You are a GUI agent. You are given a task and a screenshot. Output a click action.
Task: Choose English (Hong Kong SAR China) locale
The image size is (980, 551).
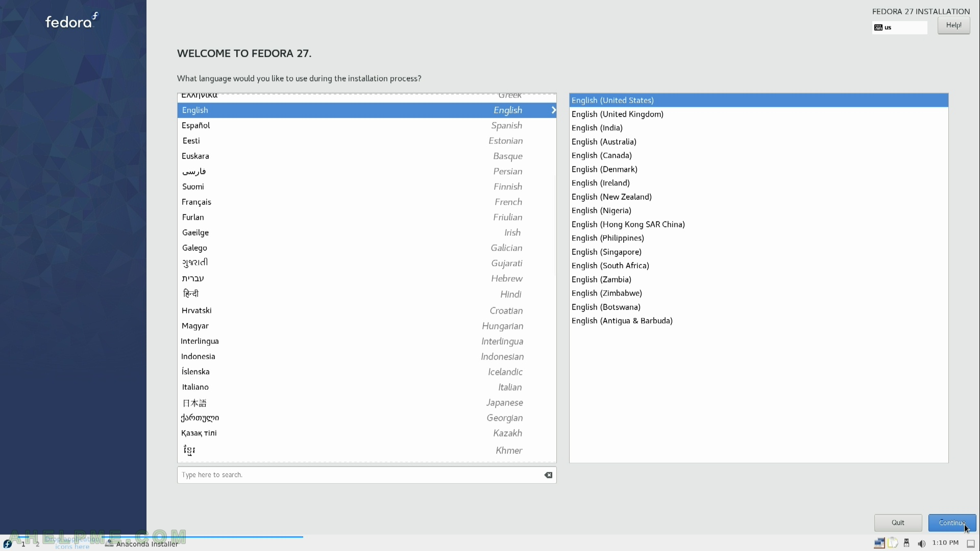[758, 224]
